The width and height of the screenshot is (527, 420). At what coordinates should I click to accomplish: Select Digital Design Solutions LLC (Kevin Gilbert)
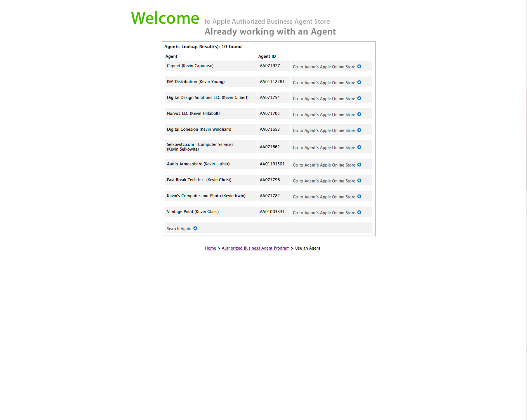pyautogui.click(x=208, y=97)
